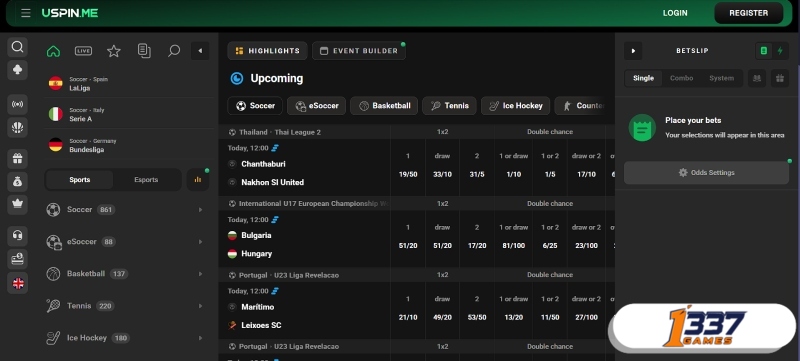800x361 pixels.
Task: Open Italy Serie A league
Action: point(129,114)
